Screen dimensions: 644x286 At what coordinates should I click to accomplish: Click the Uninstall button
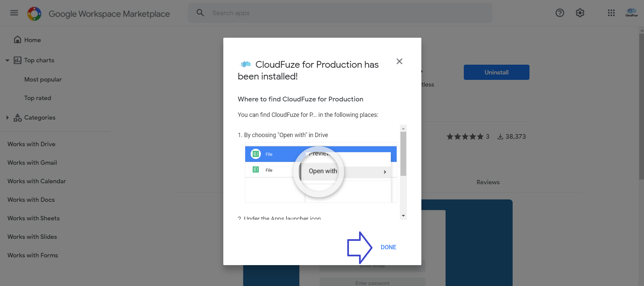[x=496, y=72]
